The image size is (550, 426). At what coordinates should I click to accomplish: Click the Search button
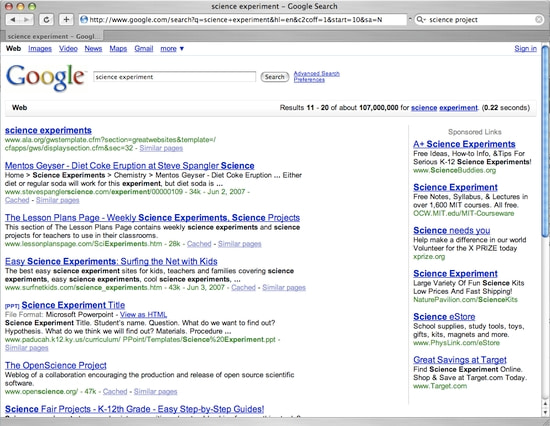click(275, 76)
